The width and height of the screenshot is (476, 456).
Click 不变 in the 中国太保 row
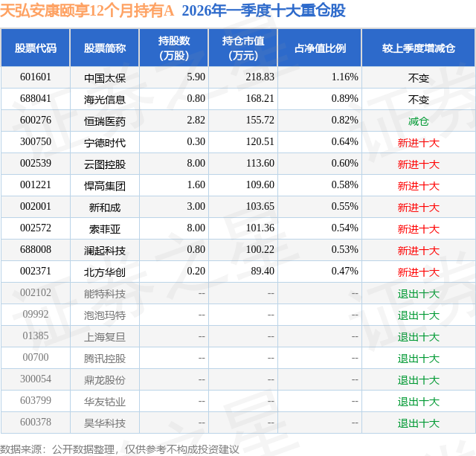click(x=418, y=78)
